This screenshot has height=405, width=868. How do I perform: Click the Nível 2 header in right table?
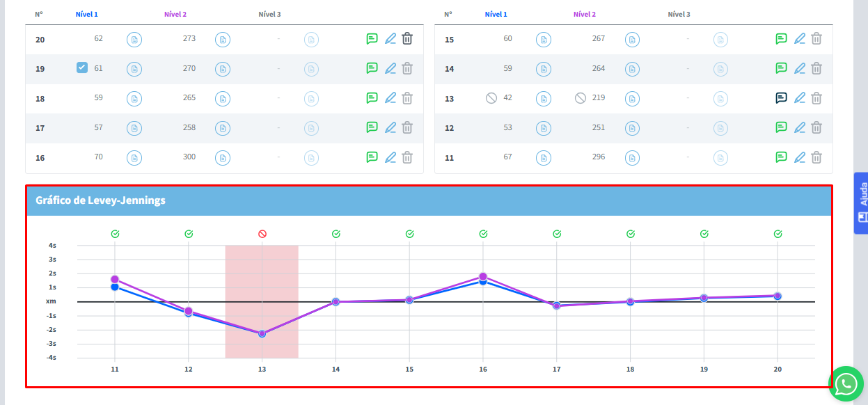click(x=585, y=15)
